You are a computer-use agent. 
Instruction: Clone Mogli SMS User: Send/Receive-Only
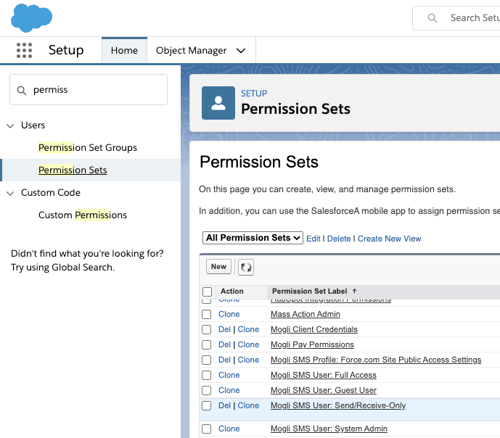[x=248, y=406]
